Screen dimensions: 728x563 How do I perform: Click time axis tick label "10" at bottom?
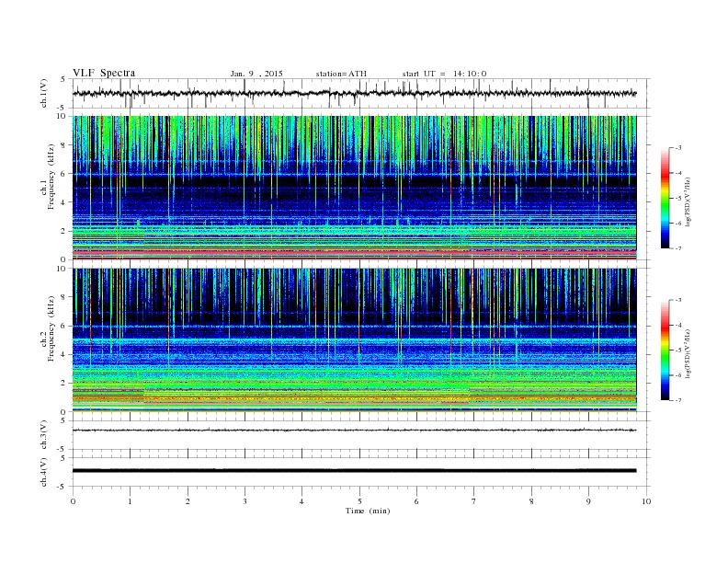click(x=646, y=501)
